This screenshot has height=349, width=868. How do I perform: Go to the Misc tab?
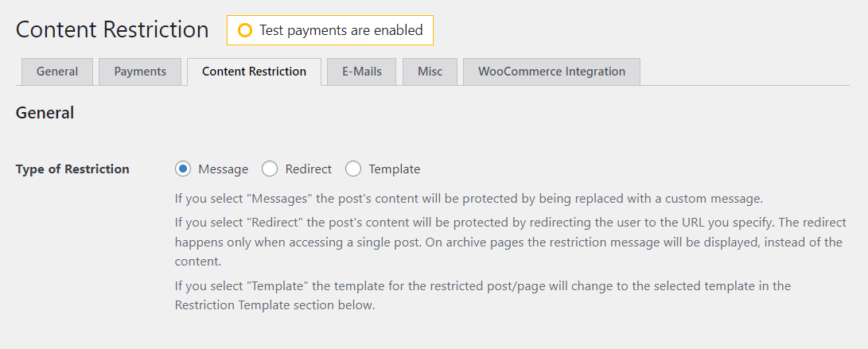coord(430,72)
